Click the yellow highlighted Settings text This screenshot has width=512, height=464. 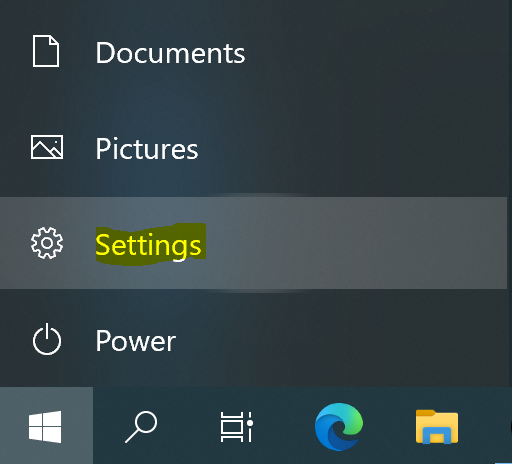click(x=149, y=245)
